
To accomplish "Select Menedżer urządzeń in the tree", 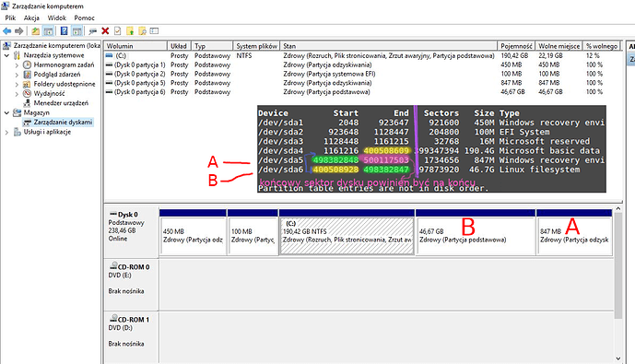I will pyautogui.click(x=61, y=103).
